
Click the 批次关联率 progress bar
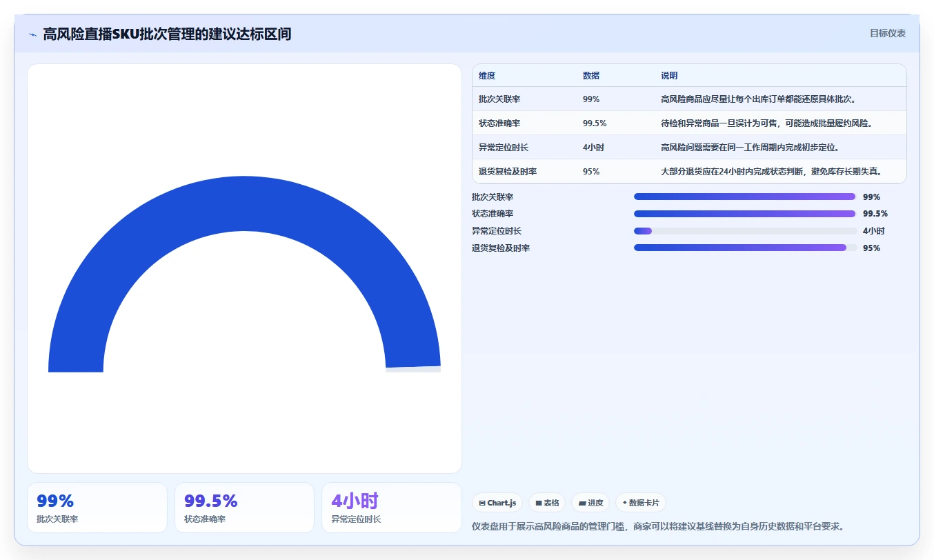click(745, 197)
